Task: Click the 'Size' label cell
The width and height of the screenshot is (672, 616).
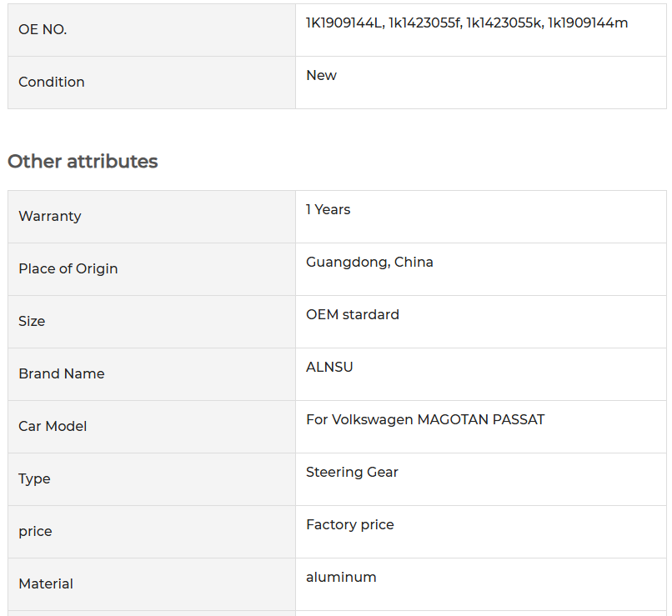Action: [x=152, y=322]
